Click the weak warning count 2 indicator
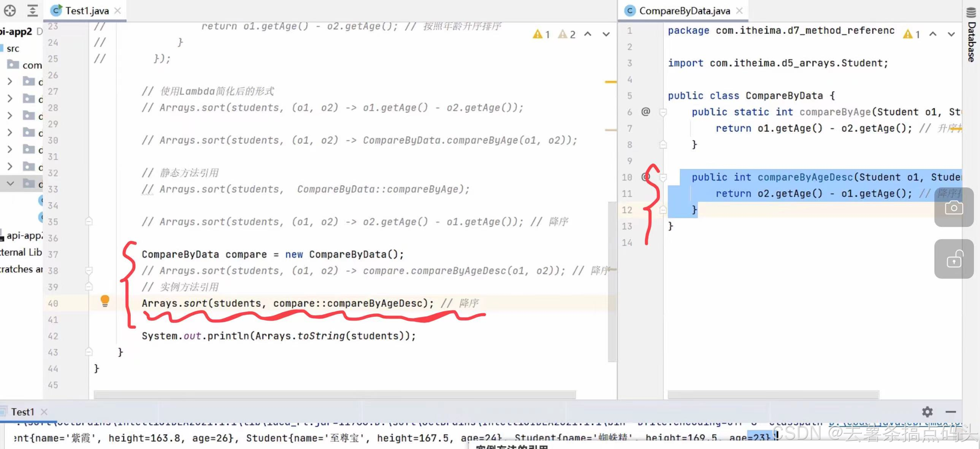 (567, 34)
